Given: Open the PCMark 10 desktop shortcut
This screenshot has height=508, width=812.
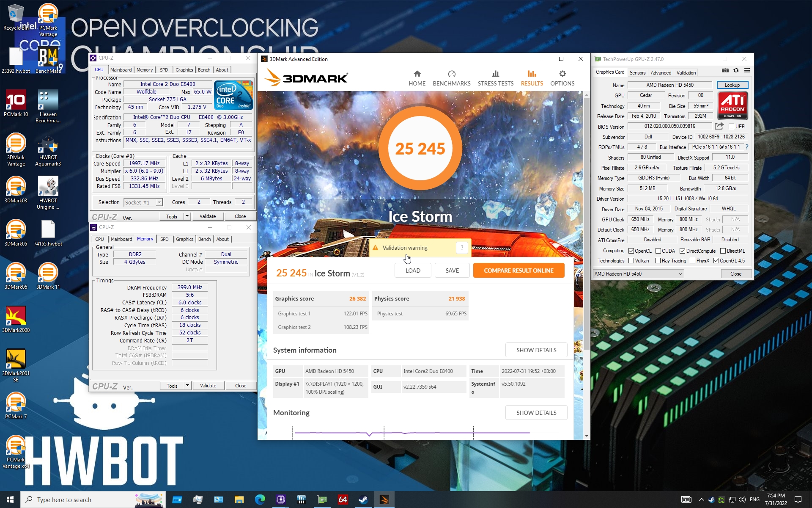Looking at the screenshot, I should click(16, 103).
